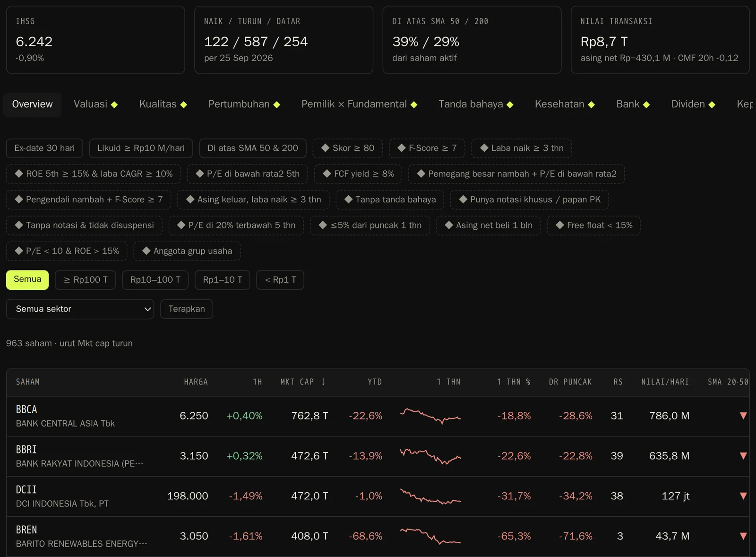Open the Pertumbuhan tab
756x557 pixels.
click(x=244, y=104)
